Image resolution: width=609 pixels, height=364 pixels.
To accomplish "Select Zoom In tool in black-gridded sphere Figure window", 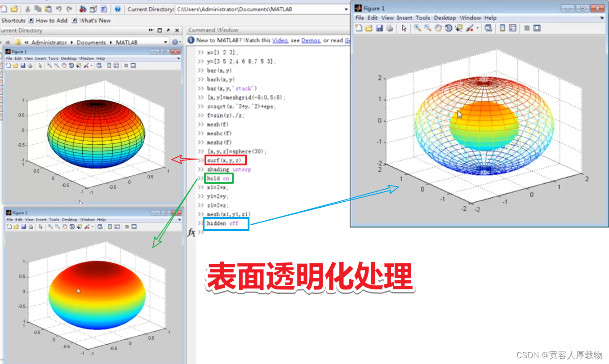I will pyautogui.click(x=49, y=66).
